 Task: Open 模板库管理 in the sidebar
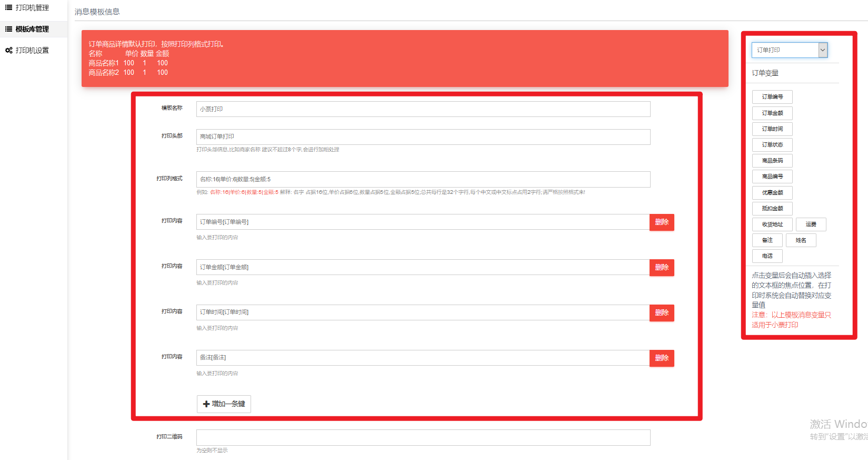[33, 29]
